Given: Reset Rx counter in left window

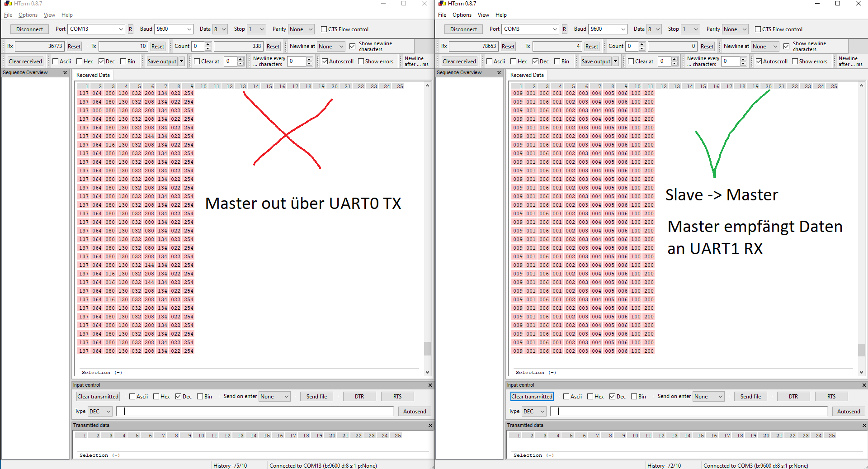Looking at the screenshot, I should [74, 46].
